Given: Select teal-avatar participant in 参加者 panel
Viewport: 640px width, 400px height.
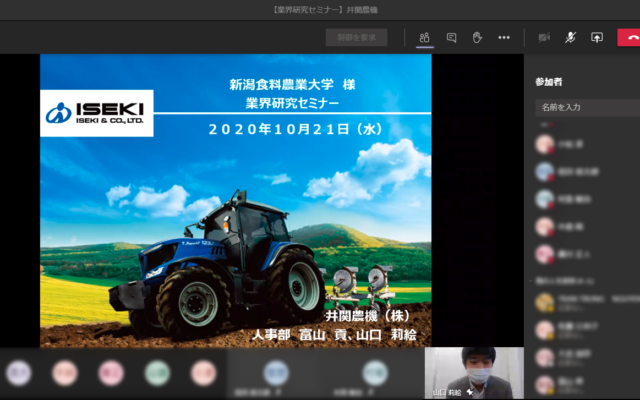Looking at the screenshot, I should 587,199.
